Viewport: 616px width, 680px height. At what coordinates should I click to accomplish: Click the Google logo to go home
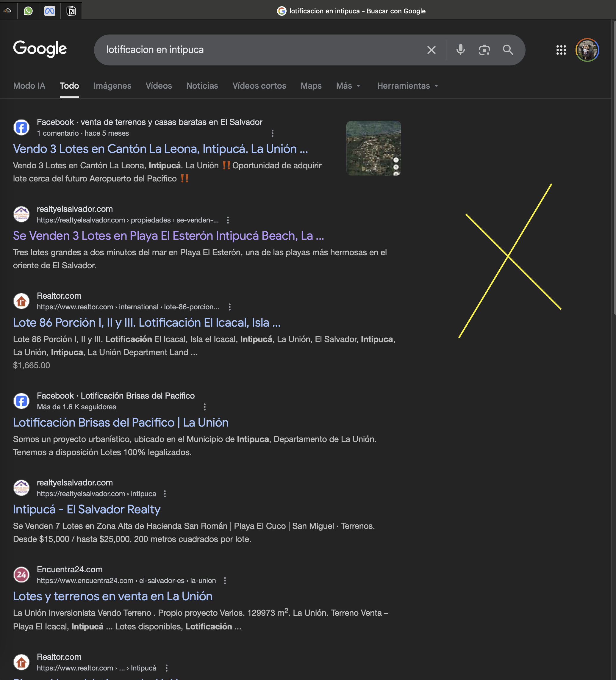pos(40,49)
